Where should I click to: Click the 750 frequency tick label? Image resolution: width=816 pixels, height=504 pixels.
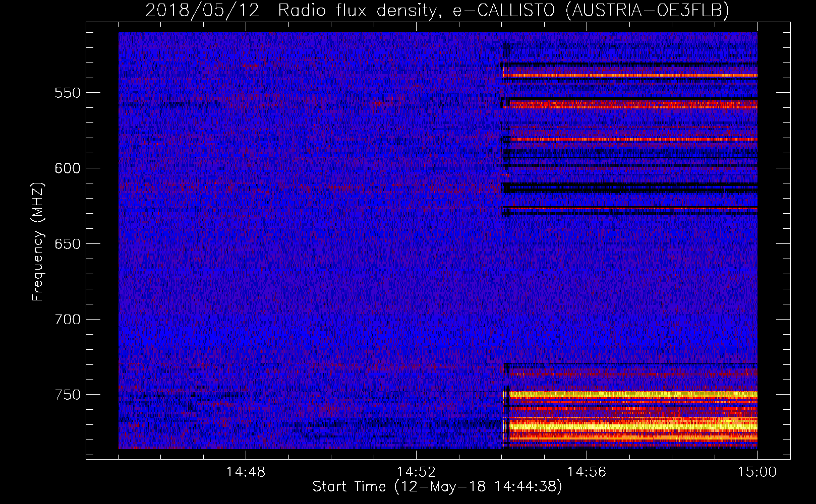pyautogui.click(x=67, y=395)
